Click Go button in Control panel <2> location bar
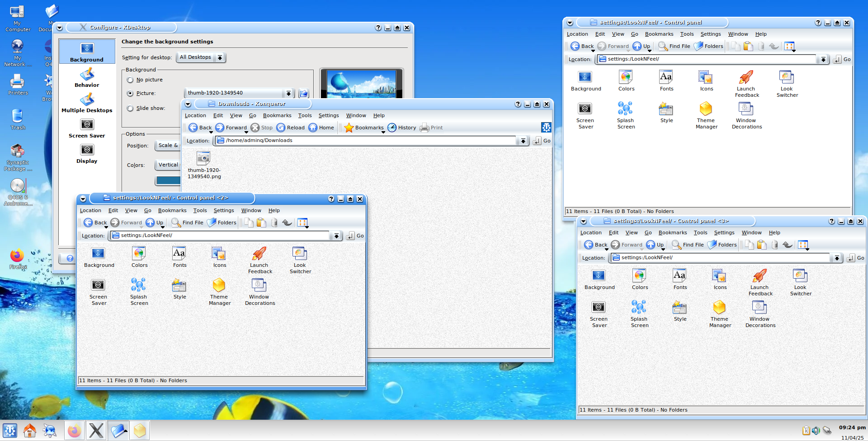This screenshot has width=868, height=441. pyautogui.click(x=355, y=236)
